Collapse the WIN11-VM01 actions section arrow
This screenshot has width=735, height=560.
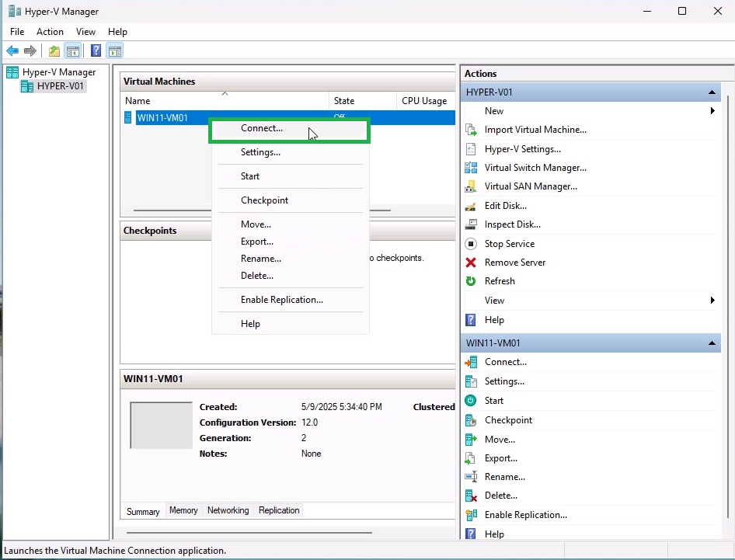[712, 343]
